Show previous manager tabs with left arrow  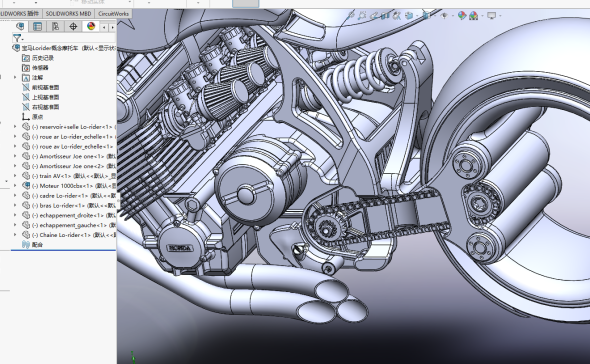pyautogui.click(x=104, y=27)
